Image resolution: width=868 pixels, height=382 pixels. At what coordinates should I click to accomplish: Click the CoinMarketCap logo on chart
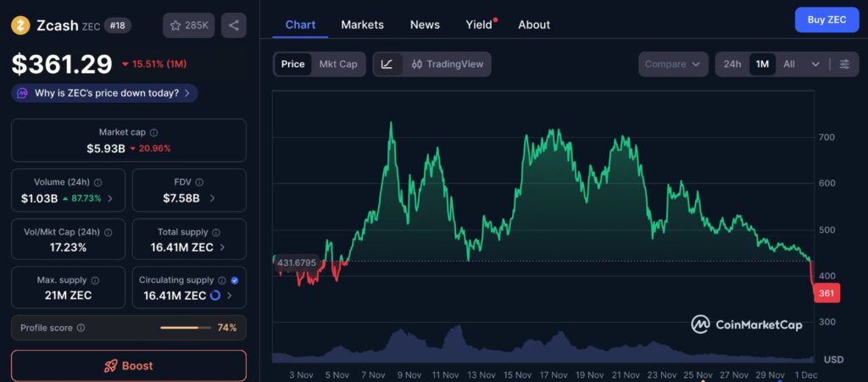(746, 324)
